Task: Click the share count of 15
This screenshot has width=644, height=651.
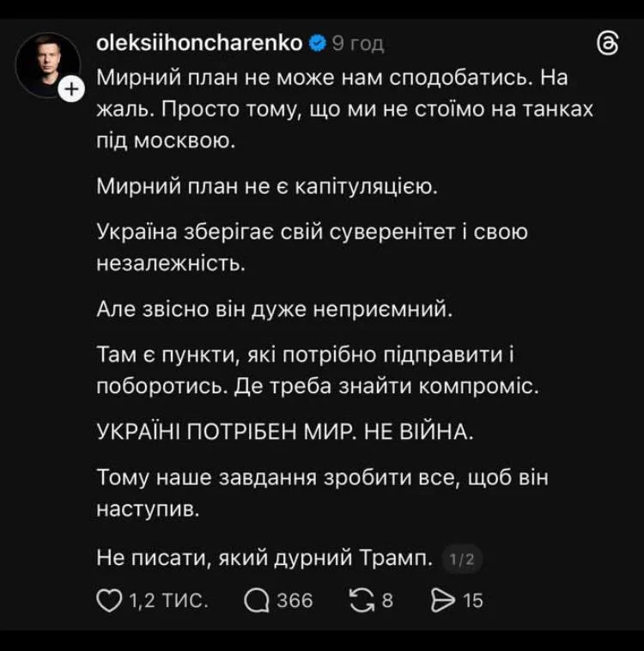Action: tap(473, 601)
